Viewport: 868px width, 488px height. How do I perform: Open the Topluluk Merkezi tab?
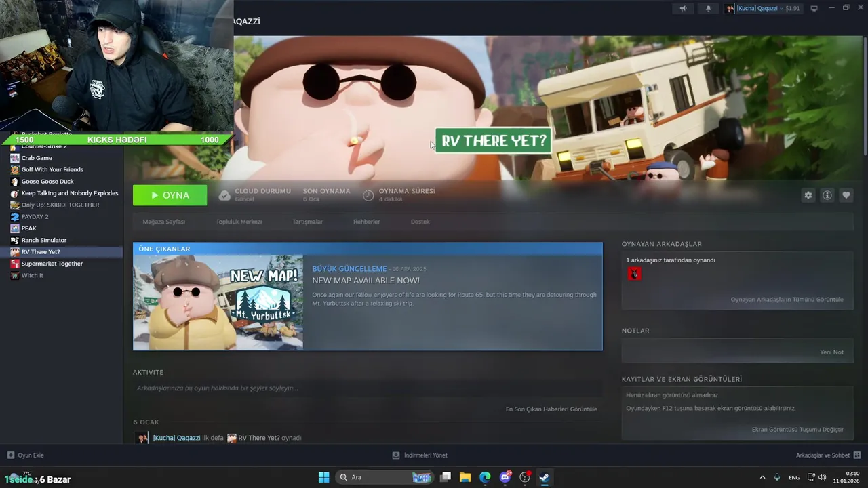click(239, 222)
